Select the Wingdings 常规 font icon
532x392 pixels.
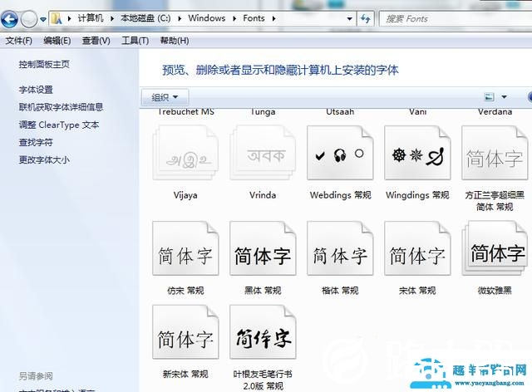417,153
